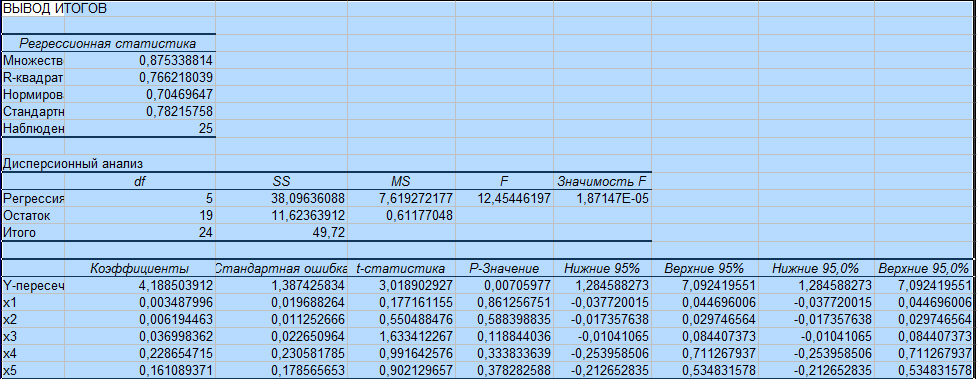Screen dimensions: 977x379
Task: Select the 'Множеств' label cell
Action: pos(33,60)
